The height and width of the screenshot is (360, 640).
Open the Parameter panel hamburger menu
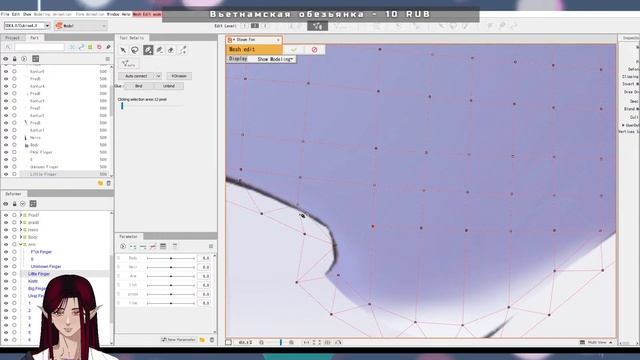tap(211, 246)
